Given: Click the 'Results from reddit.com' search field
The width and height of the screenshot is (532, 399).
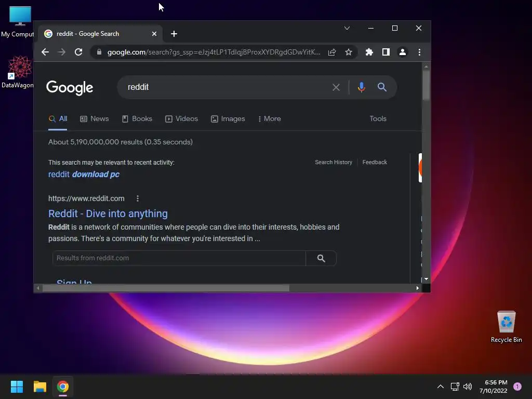Looking at the screenshot, I should pyautogui.click(x=179, y=258).
